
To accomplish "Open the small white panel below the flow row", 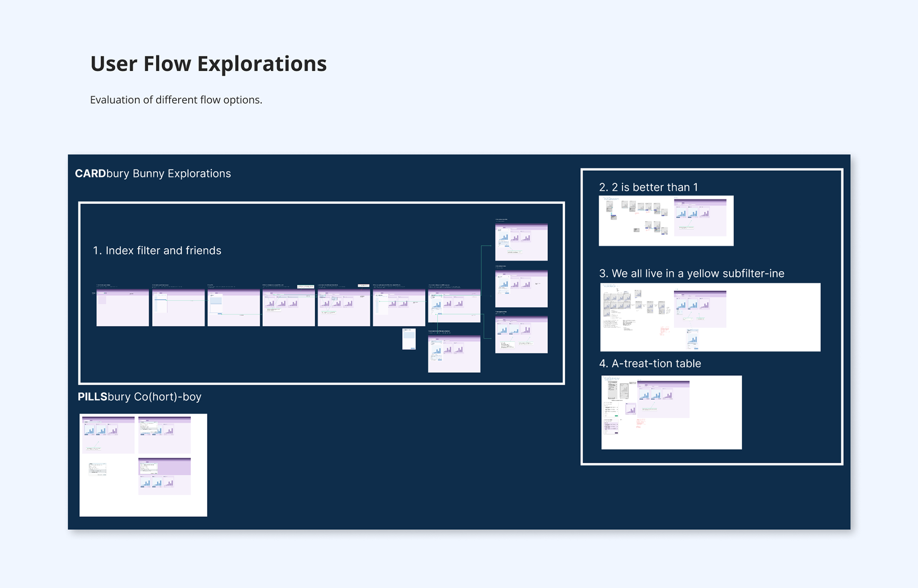I will point(409,339).
